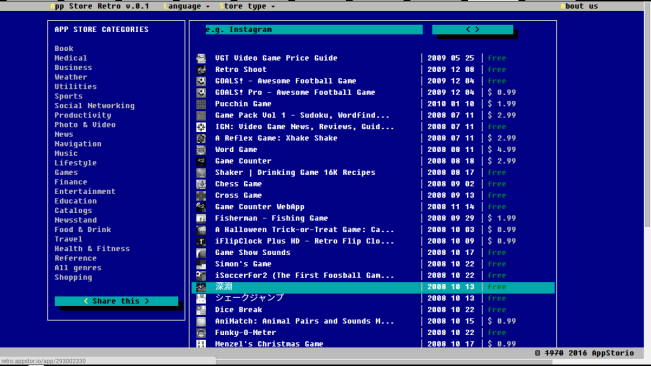Open the Fisherman Fishing Game icon

coord(201,218)
